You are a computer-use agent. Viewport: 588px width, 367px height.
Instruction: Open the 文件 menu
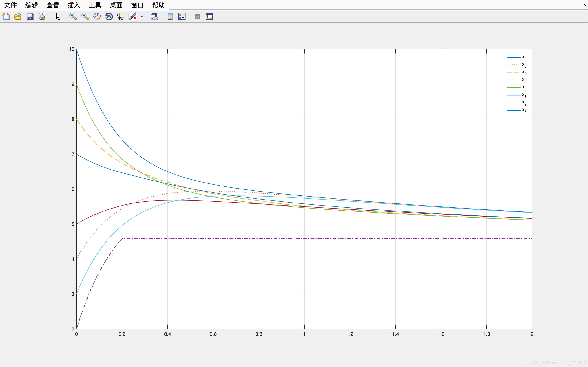tap(10, 5)
